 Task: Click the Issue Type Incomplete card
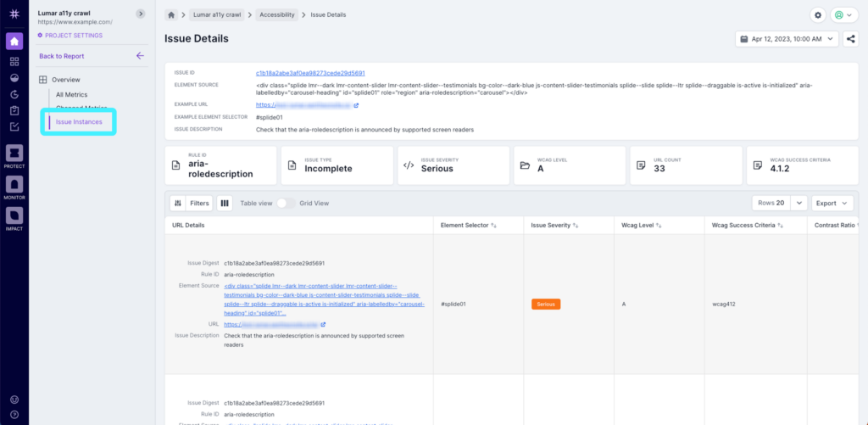pos(337,165)
